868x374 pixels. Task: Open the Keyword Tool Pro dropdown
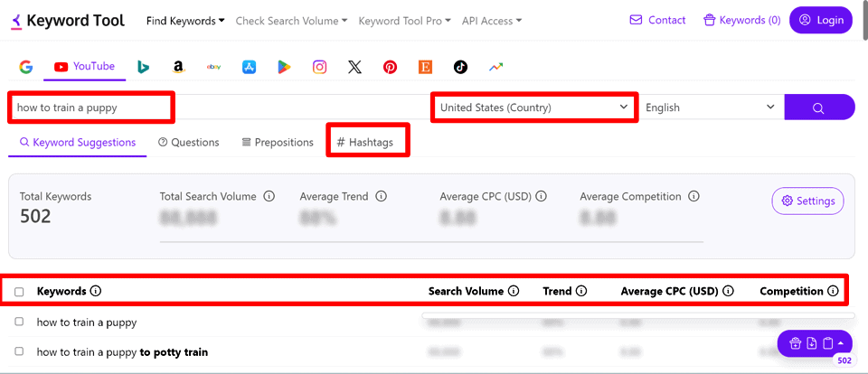405,21
